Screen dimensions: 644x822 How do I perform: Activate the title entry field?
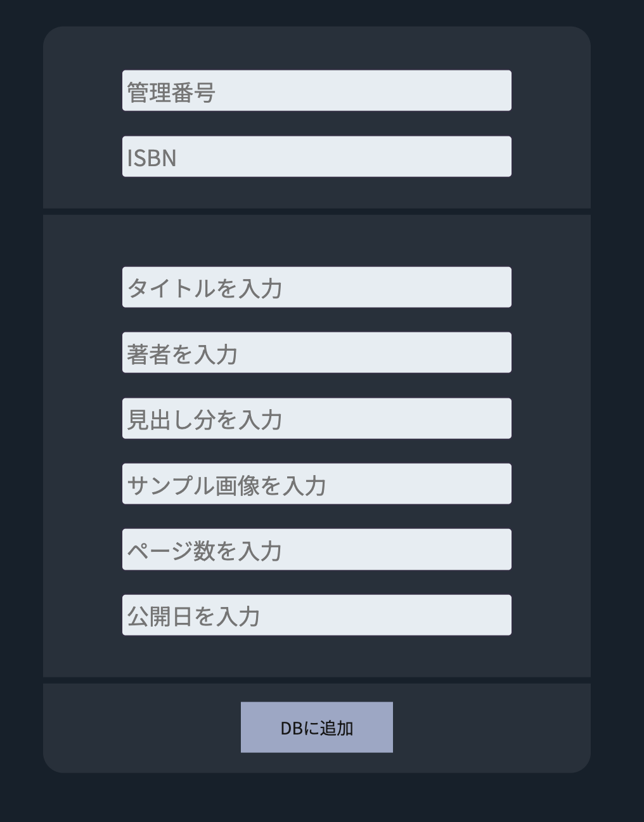point(316,286)
